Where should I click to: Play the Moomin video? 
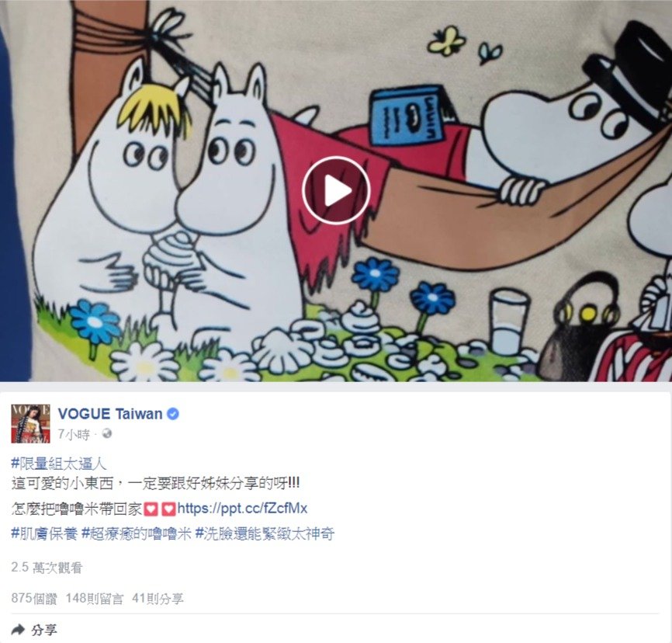[x=335, y=190]
